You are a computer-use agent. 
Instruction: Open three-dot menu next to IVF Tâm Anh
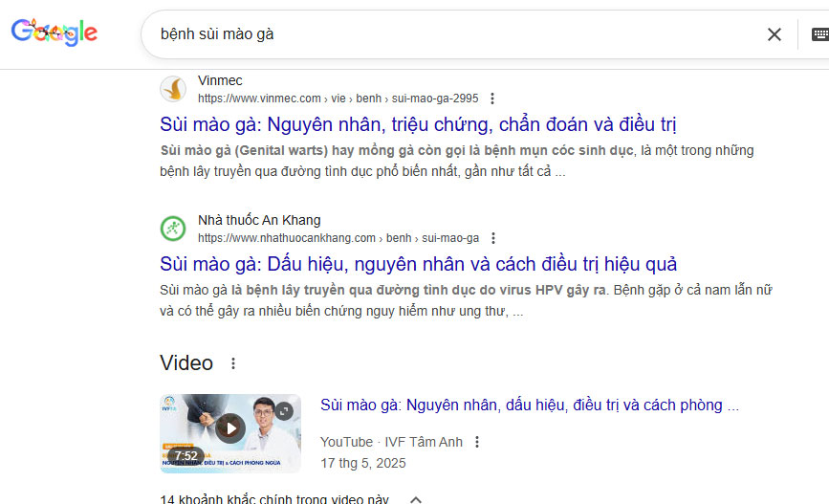coord(477,442)
